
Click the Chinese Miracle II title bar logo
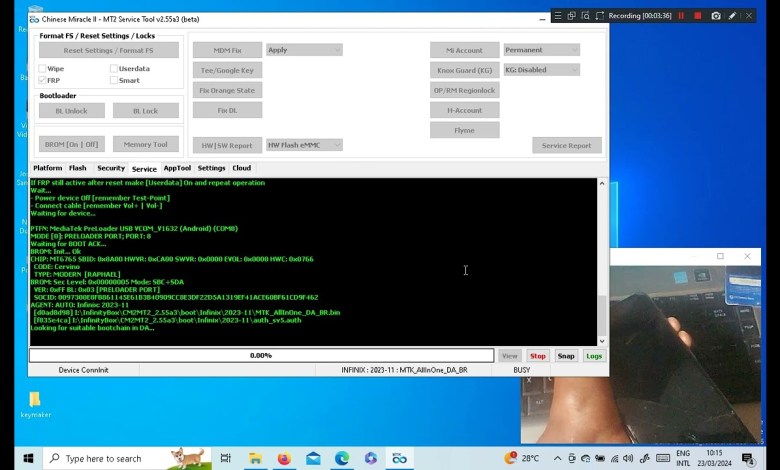tap(34, 19)
